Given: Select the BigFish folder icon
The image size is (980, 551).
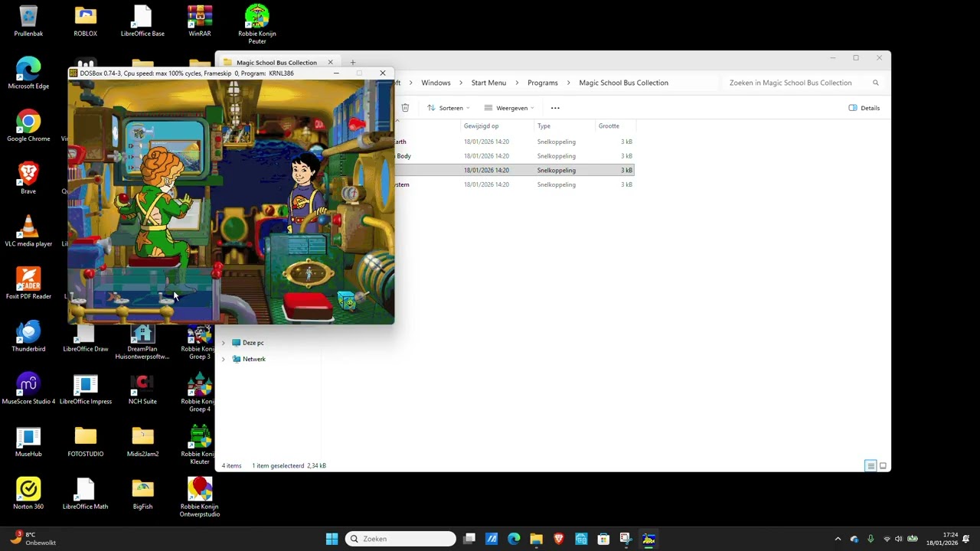Looking at the screenshot, I should (142, 495).
